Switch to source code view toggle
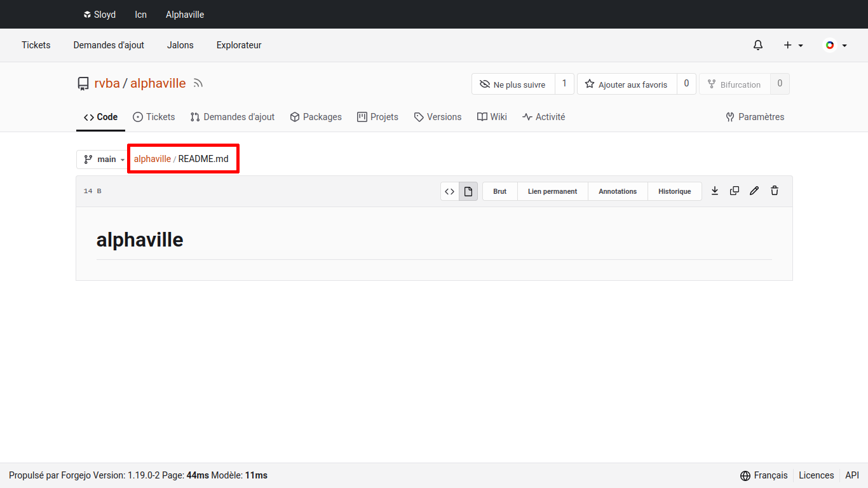 450,191
